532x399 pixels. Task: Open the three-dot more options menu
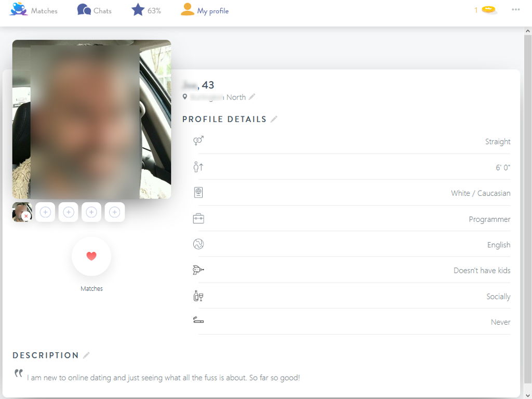tap(515, 10)
